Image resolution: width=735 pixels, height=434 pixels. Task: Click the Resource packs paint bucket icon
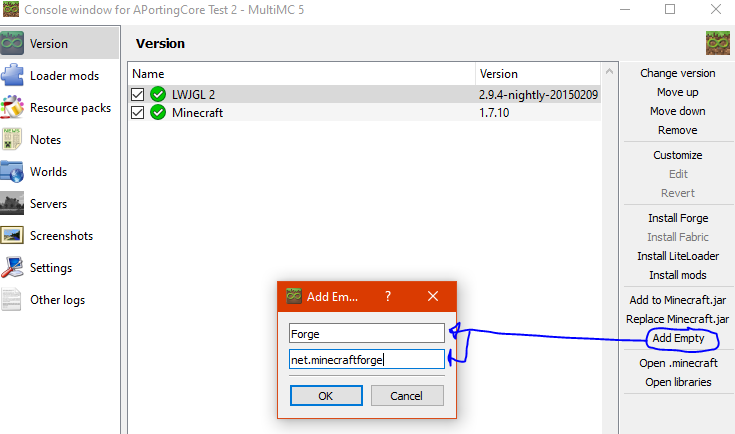point(12,107)
